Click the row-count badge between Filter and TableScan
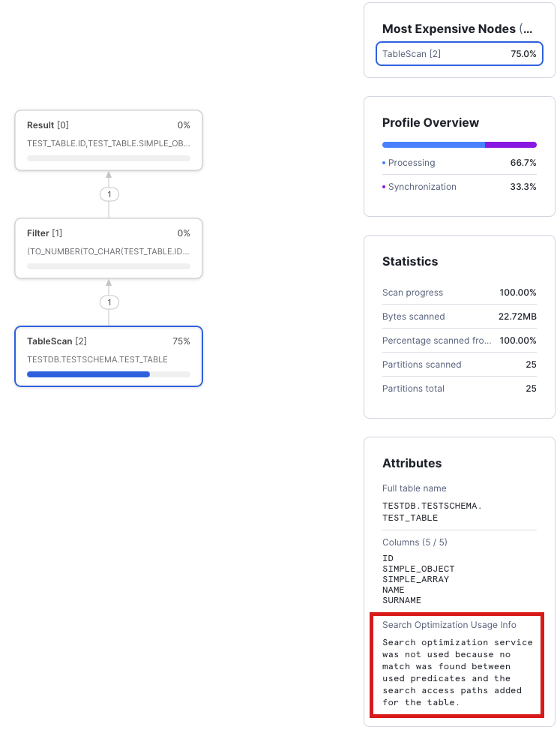The image size is (560, 733). (x=109, y=302)
